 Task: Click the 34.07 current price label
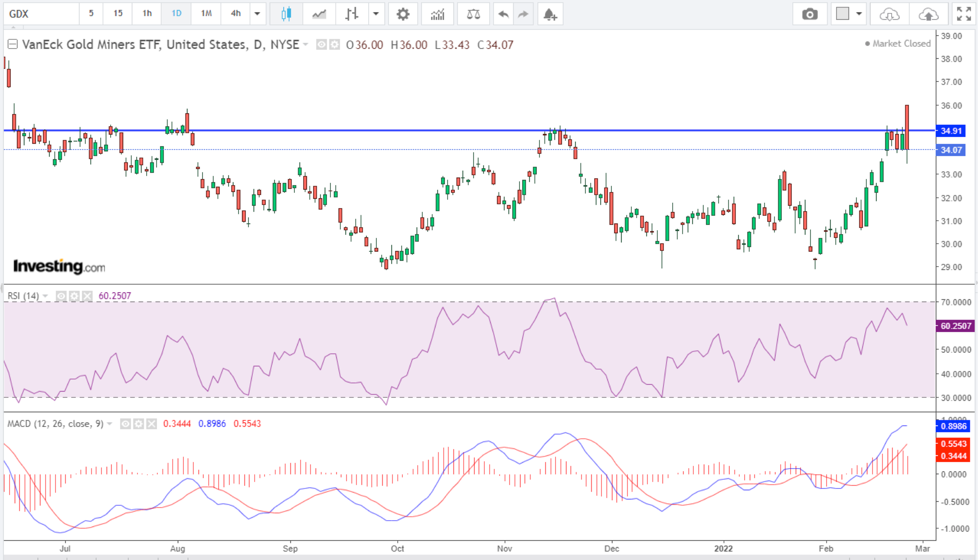click(x=951, y=150)
